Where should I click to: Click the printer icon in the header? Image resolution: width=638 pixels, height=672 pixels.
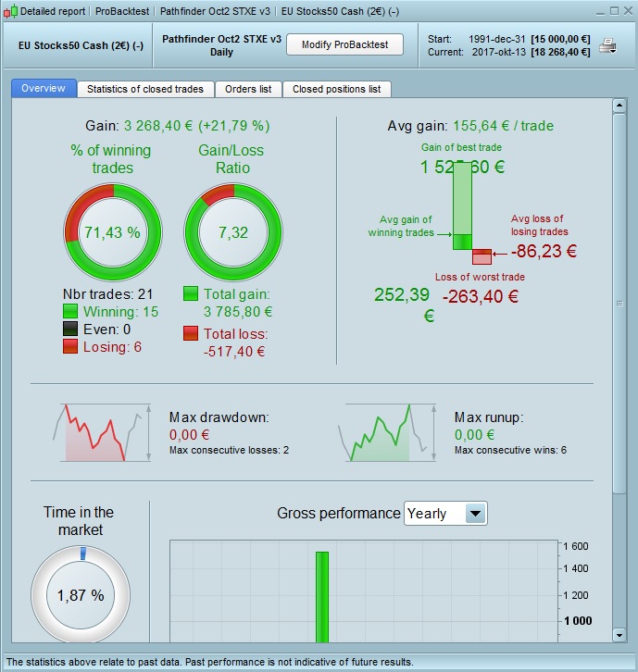[x=607, y=46]
